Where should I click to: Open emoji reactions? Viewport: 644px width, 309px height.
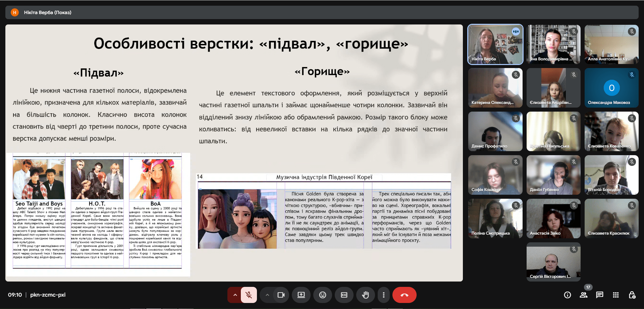pyautogui.click(x=322, y=295)
